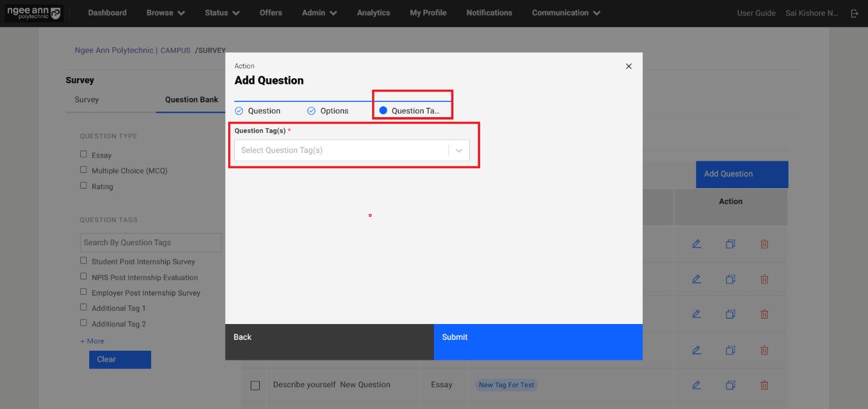Check the Multiple Choice (MCQ) filter
The width and height of the screenshot is (868, 409).
[84, 170]
